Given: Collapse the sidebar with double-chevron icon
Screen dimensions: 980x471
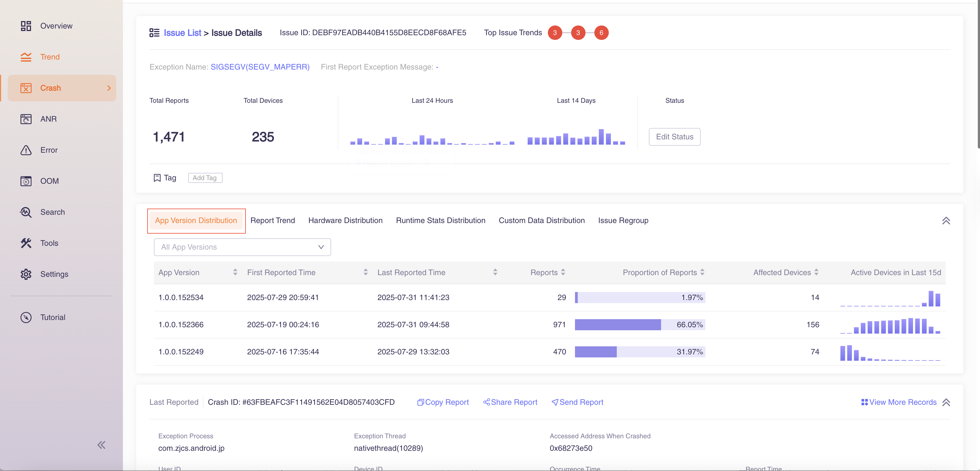Looking at the screenshot, I should 101,445.
